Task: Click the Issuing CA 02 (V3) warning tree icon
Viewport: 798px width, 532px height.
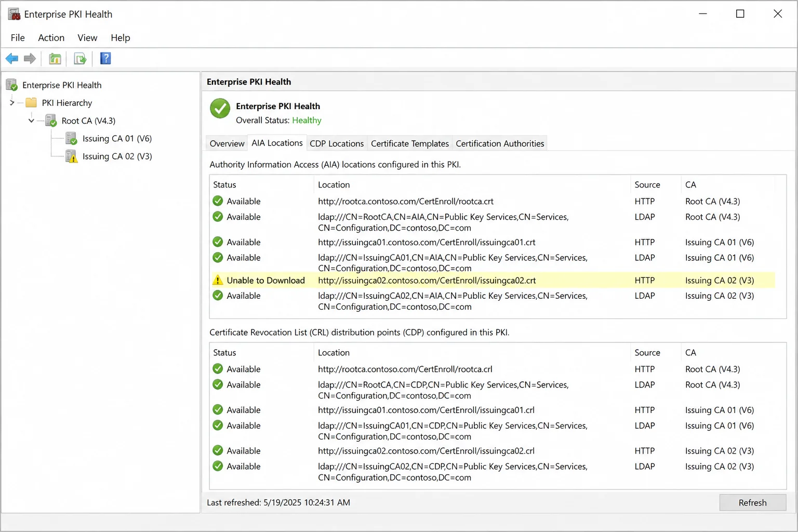Action: [x=72, y=156]
